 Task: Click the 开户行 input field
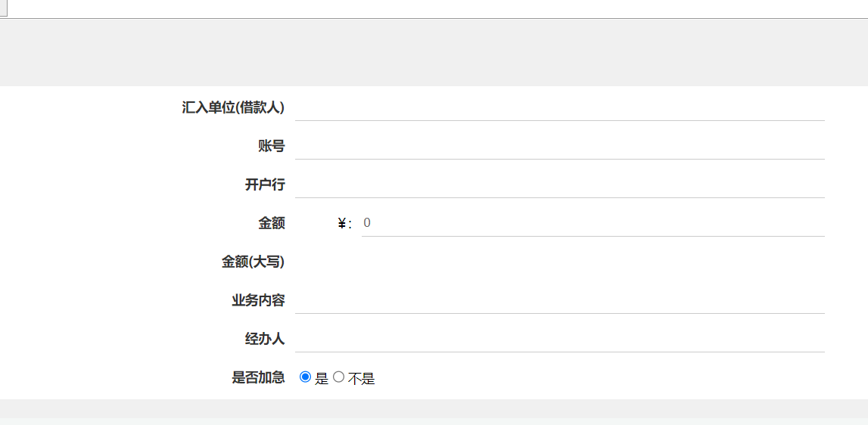pyautogui.click(x=559, y=185)
